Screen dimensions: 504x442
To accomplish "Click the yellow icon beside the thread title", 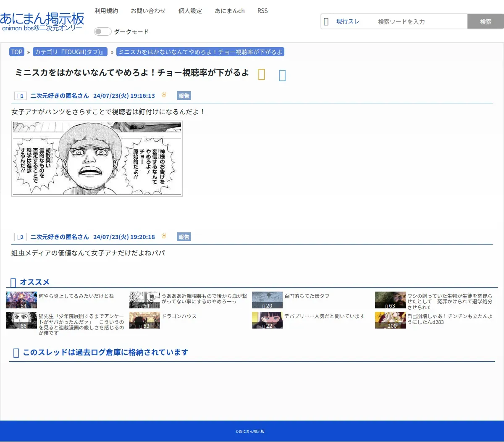I will pos(262,74).
